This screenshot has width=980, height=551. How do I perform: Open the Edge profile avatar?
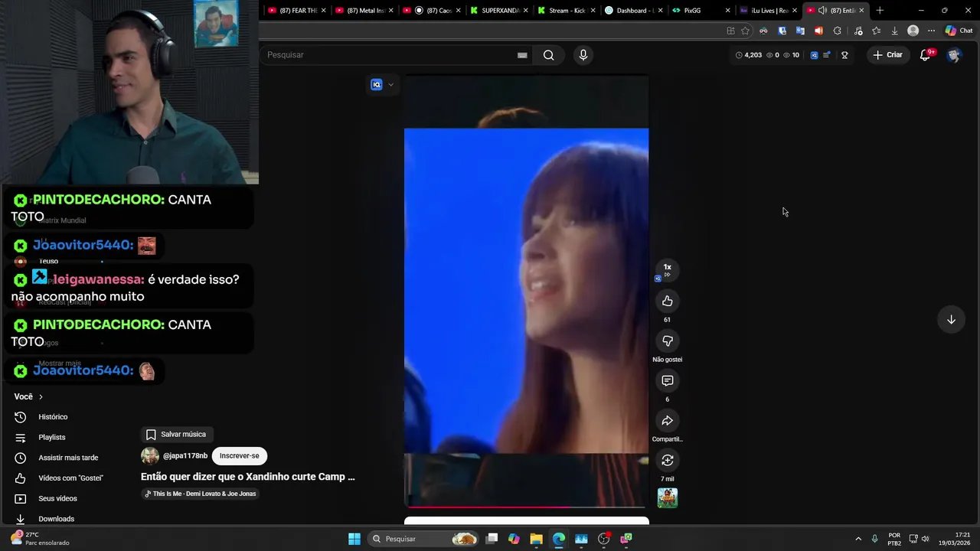(x=913, y=31)
